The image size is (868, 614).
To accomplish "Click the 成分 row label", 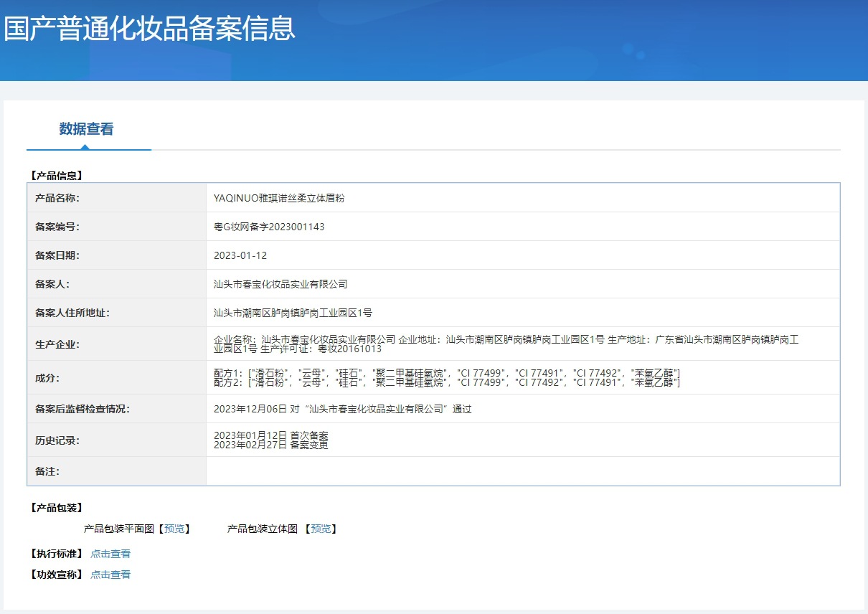I will [47, 377].
